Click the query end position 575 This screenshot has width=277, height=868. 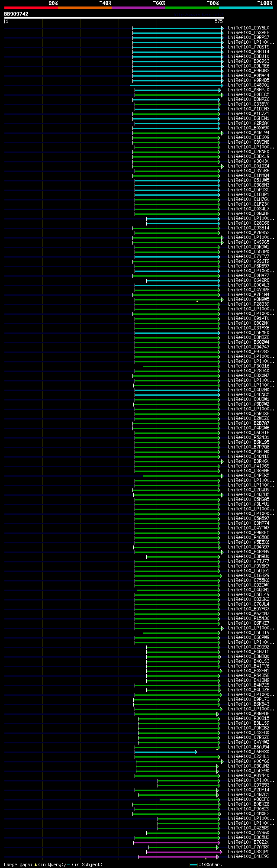219,21
